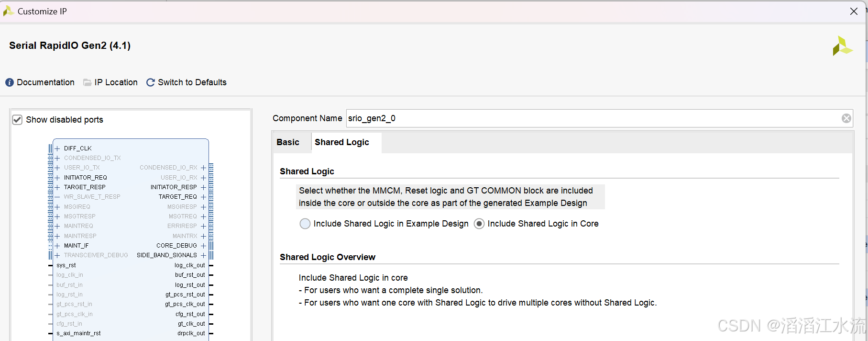Expand the CONDENSED_IO_RX port
Viewport: 868px width, 341px height.
[203, 168]
